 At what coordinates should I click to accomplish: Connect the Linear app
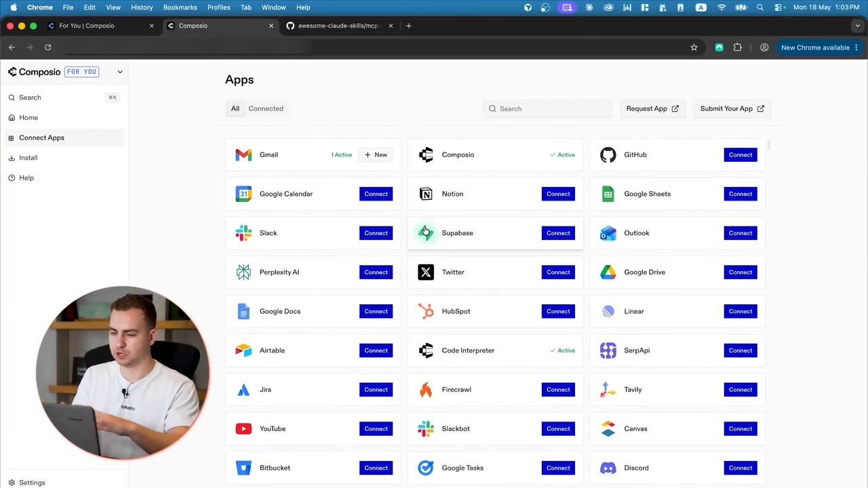[741, 312]
